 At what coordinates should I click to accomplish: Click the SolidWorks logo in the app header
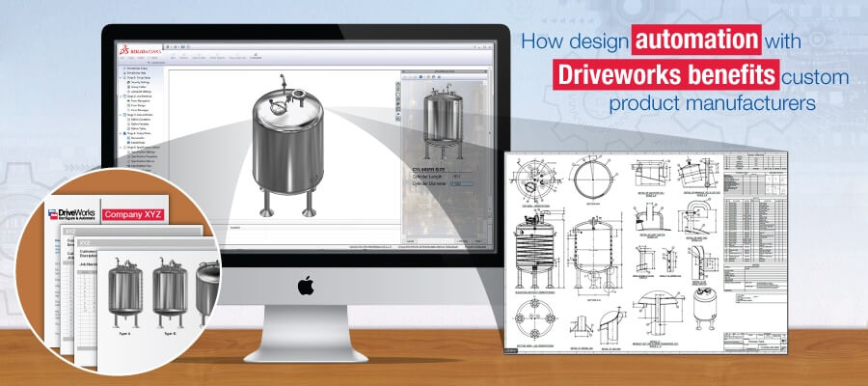140,50
